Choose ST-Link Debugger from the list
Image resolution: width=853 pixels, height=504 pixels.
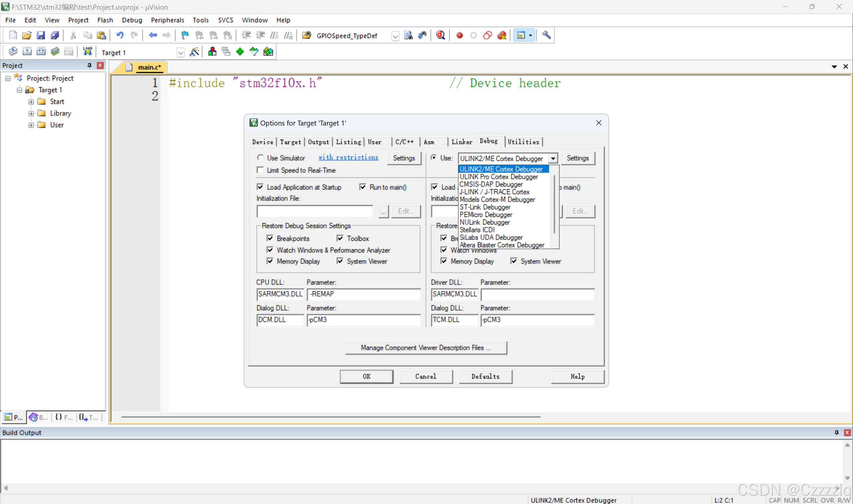pos(485,207)
